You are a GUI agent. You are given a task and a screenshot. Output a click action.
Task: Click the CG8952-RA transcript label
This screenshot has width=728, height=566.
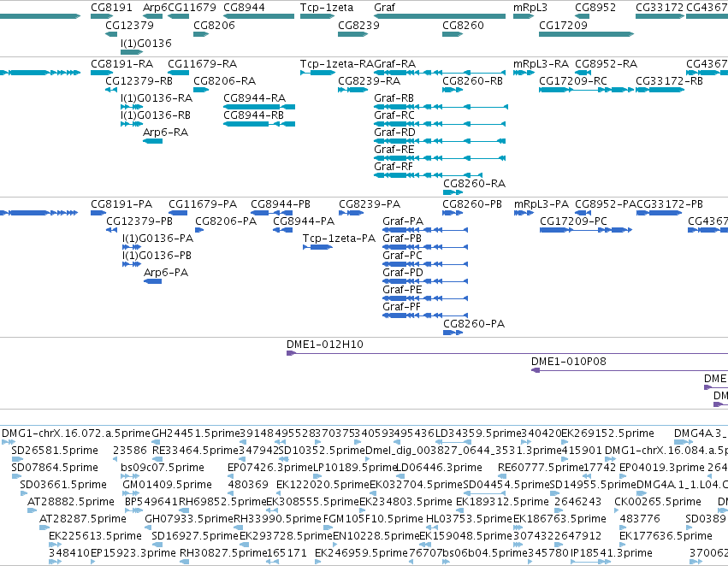click(606, 63)
